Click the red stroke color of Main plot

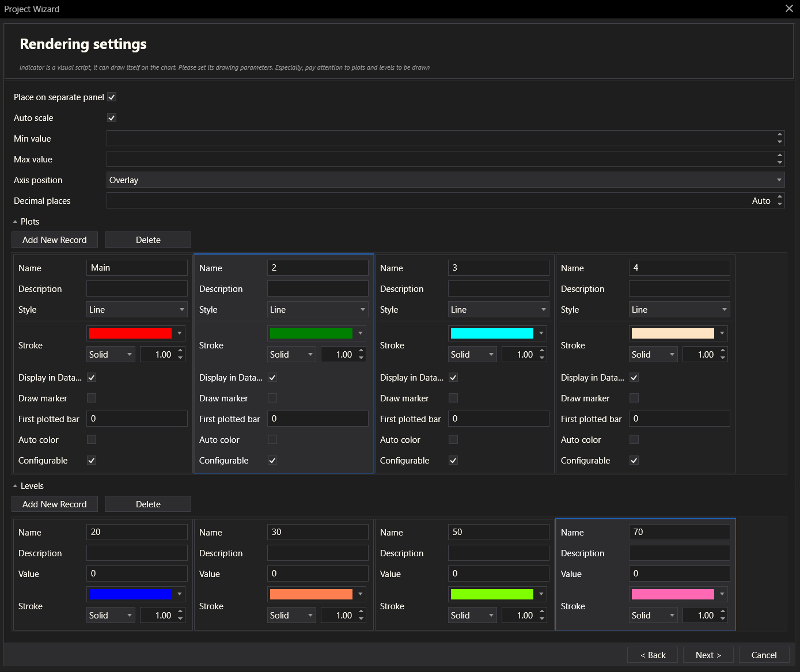click(x=130, y=333)
